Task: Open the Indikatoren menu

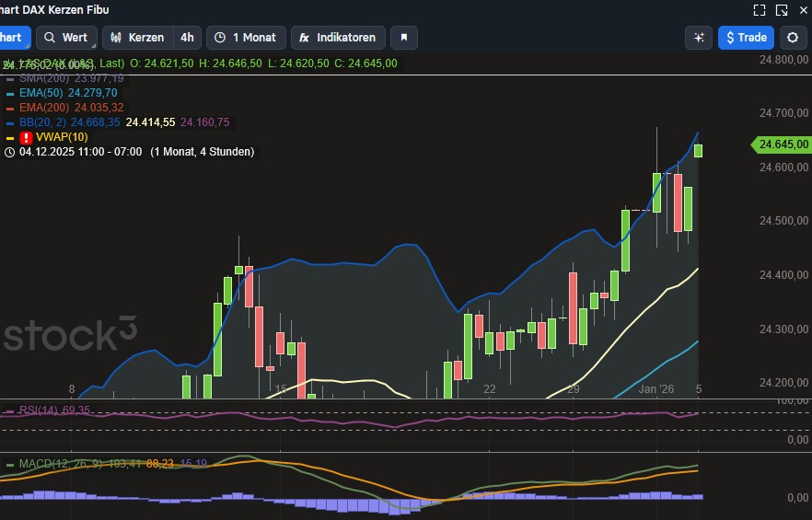Action: 337,38
